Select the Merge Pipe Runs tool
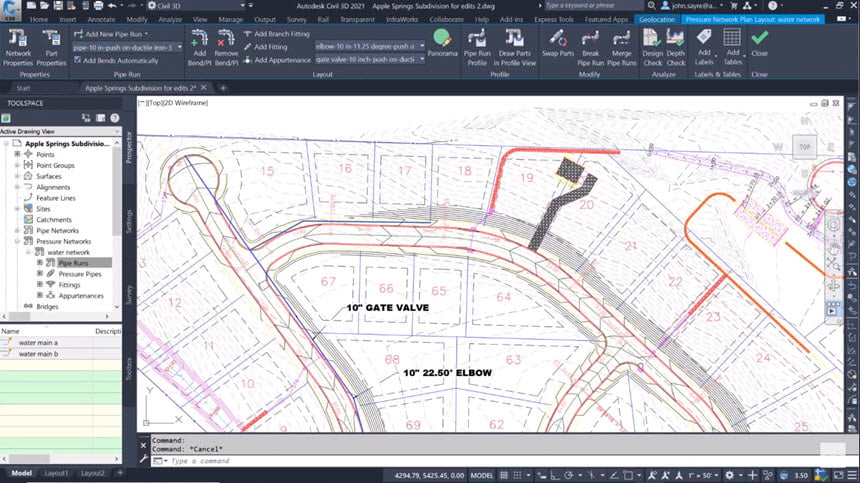Viewport: 860px width, 483px height. (621, 48)
